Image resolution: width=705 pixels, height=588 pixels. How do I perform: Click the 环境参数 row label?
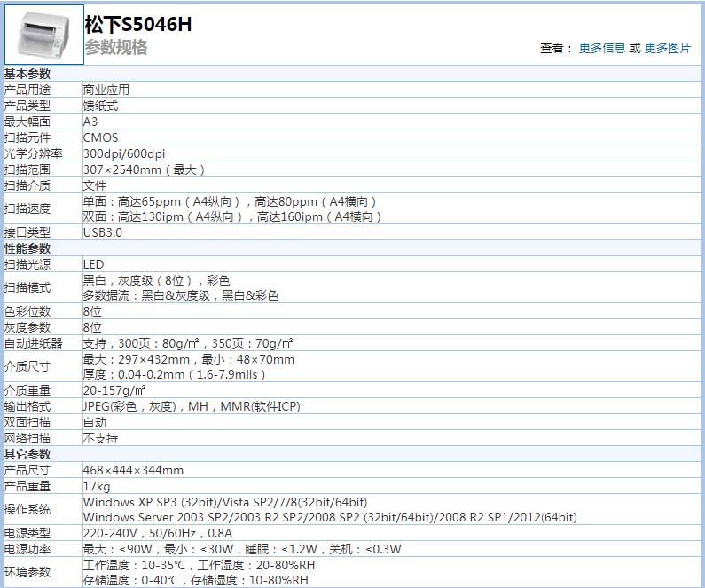point(27,572)
